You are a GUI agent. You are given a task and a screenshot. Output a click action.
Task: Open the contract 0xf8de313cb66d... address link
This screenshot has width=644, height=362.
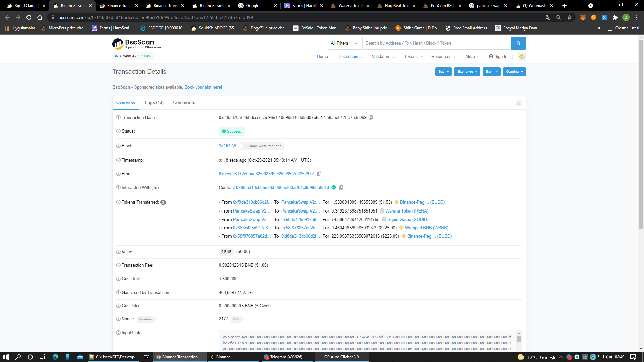(x=282, y=187)
